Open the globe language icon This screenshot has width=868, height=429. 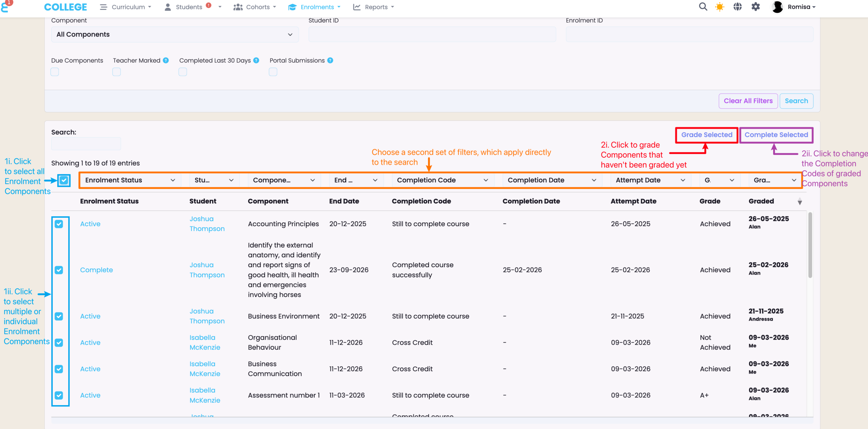pyautogui.click(x=737, y=7)
